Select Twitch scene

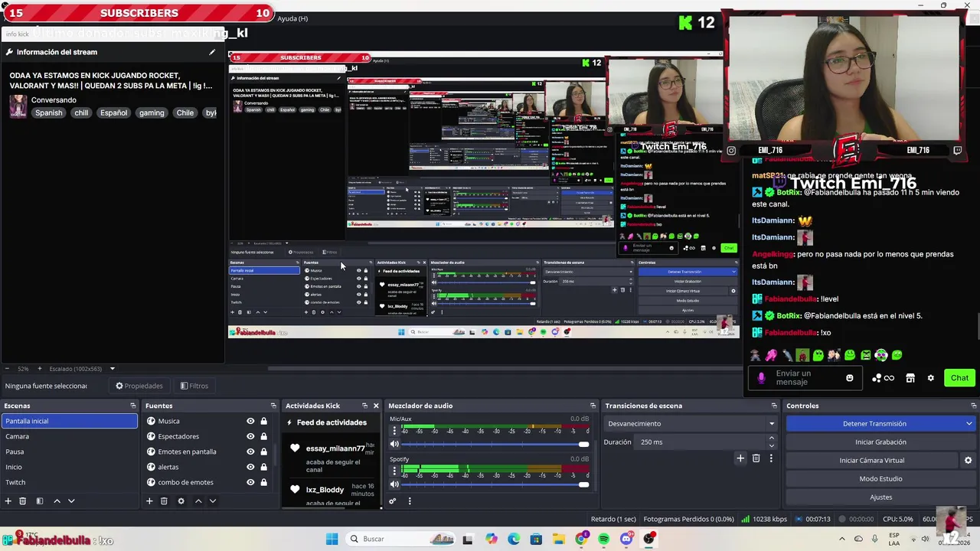pyautogui.click(x=69, y=482)
